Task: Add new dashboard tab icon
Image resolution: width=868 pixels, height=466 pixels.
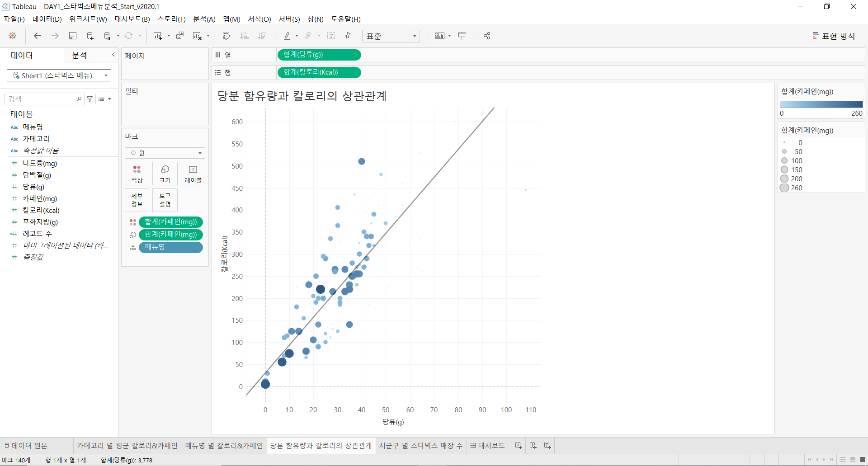Action: [533, 446]
